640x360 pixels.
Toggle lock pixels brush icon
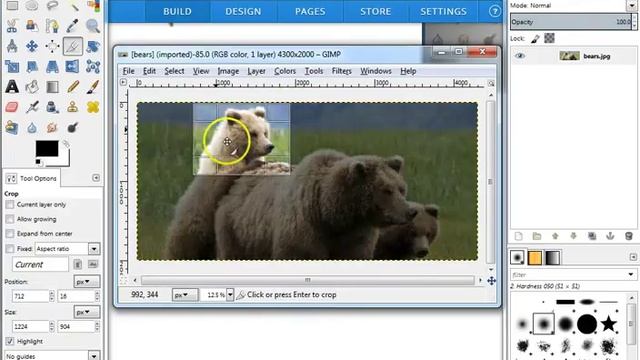click(536, 39)
